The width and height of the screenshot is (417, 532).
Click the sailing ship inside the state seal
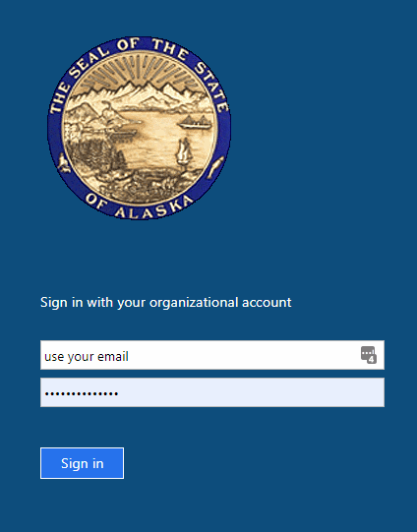(184, 151)
